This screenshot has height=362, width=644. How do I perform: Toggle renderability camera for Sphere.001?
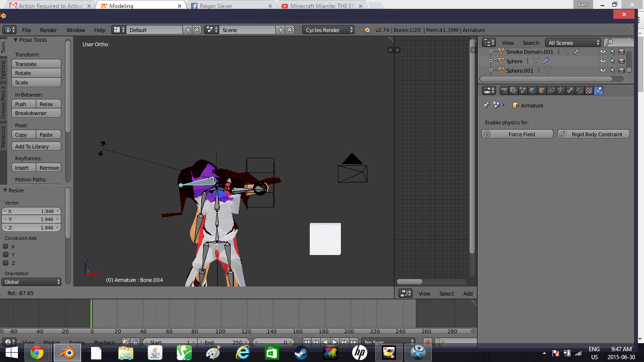point(621,70)
